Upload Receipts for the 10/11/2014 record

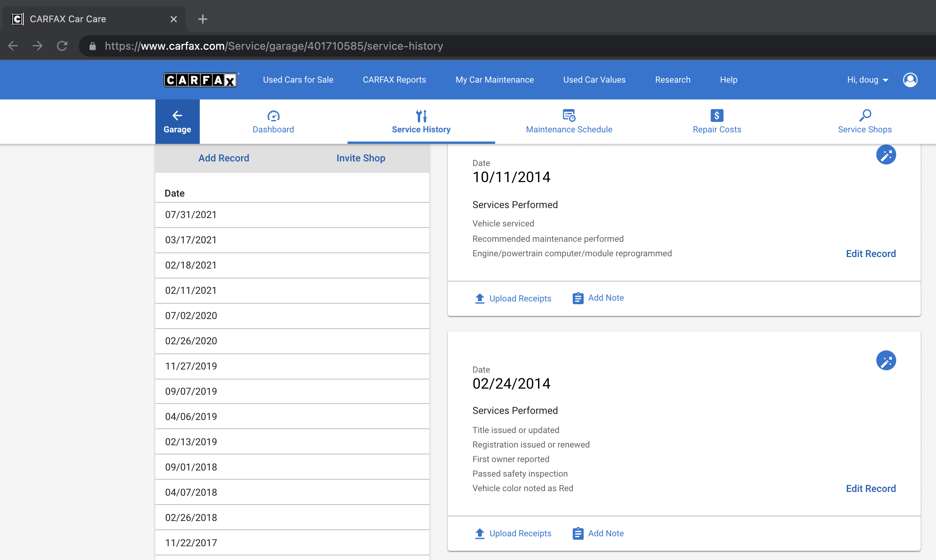point(513,298)
